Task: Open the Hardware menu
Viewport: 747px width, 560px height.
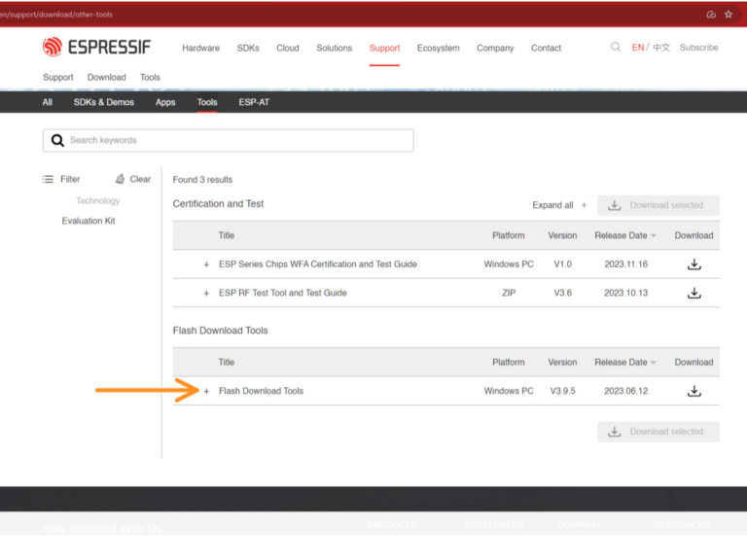Action: [x=200, y=48]
